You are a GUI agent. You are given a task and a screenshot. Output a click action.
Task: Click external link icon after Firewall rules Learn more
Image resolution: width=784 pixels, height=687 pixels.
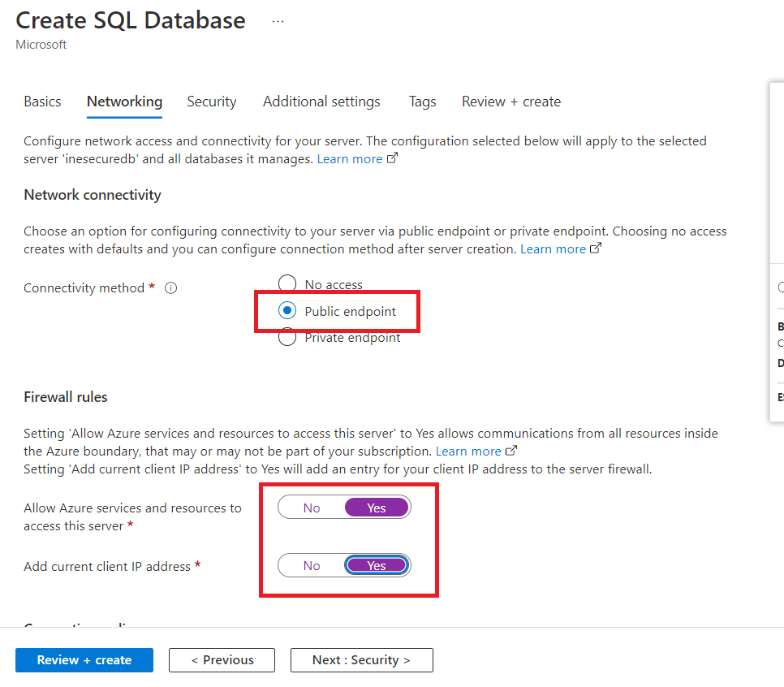511,451
